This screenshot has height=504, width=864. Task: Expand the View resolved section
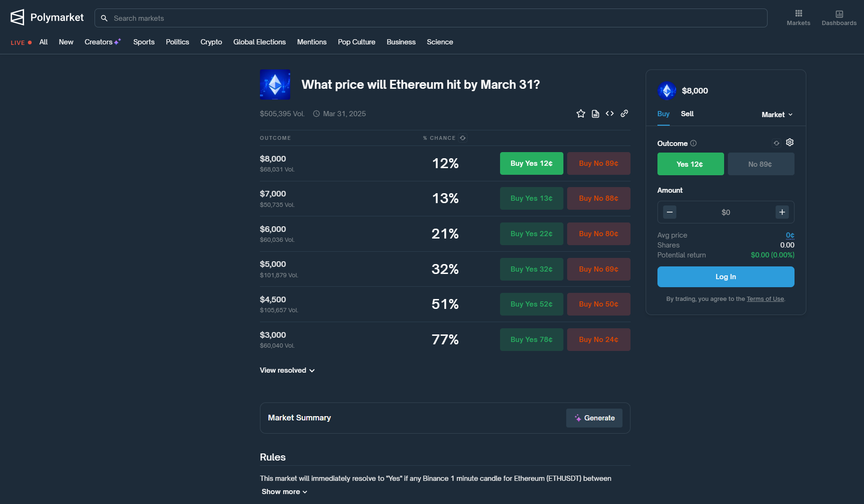287,370
